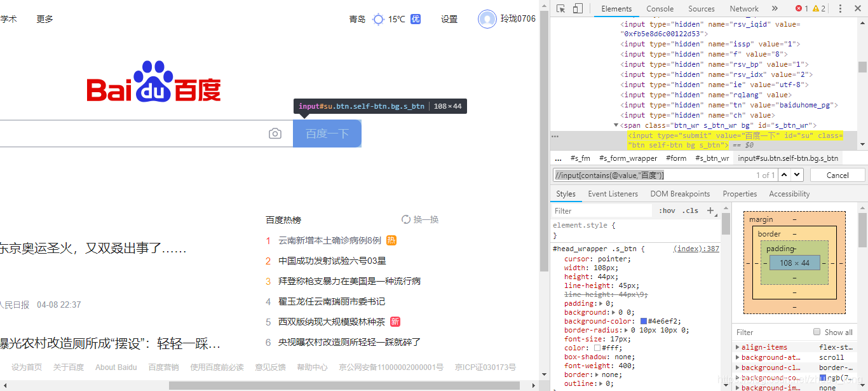Switch to the Console tab in DevTools
Viewport: 868px width, 391px height.
click(660, 8)
